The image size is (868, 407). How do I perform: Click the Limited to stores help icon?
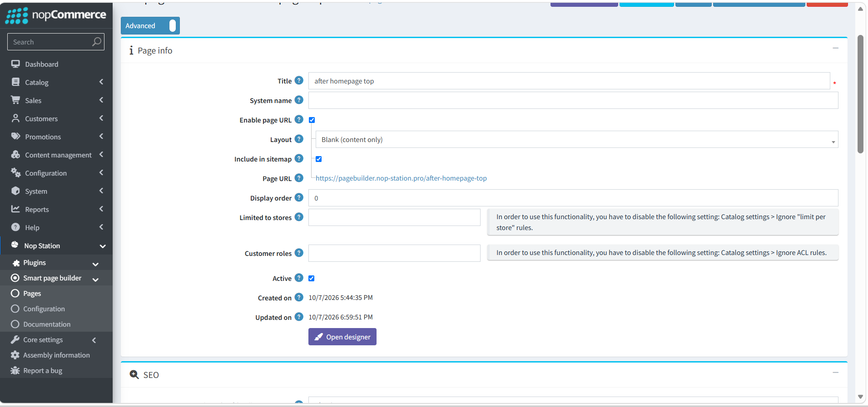[x=299, y=217]
